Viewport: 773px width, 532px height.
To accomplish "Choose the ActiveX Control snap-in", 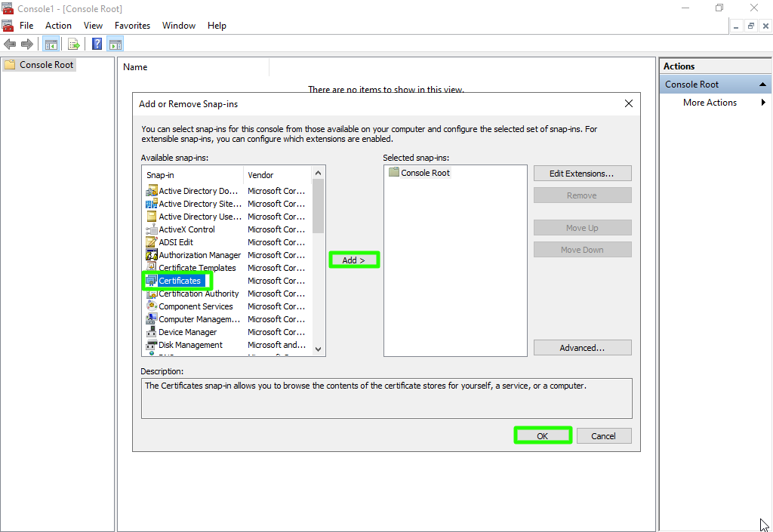I will point(186,229).
